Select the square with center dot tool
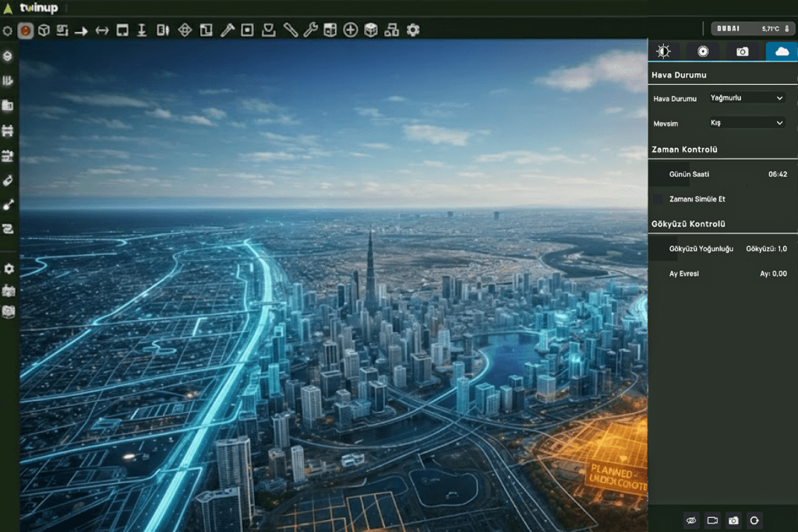The image size is (798, 532). (247, 30)
